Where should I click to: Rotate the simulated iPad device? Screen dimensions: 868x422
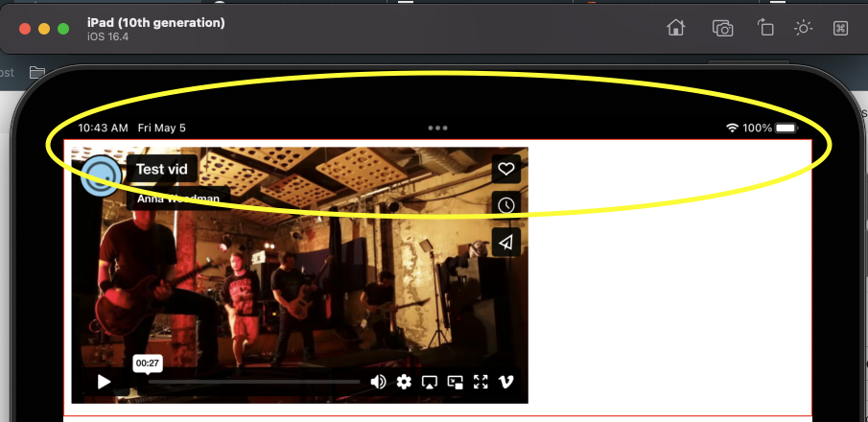[x=765, y=28]
